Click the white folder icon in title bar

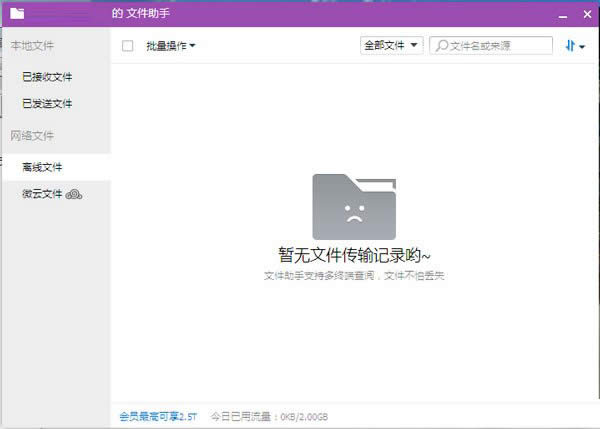tap(17, 14)
